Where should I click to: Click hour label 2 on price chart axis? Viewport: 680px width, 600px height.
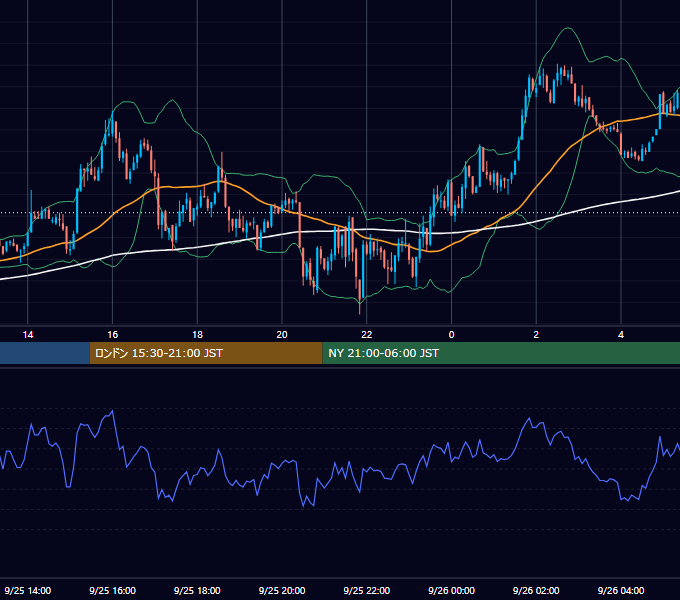(536, 335)
